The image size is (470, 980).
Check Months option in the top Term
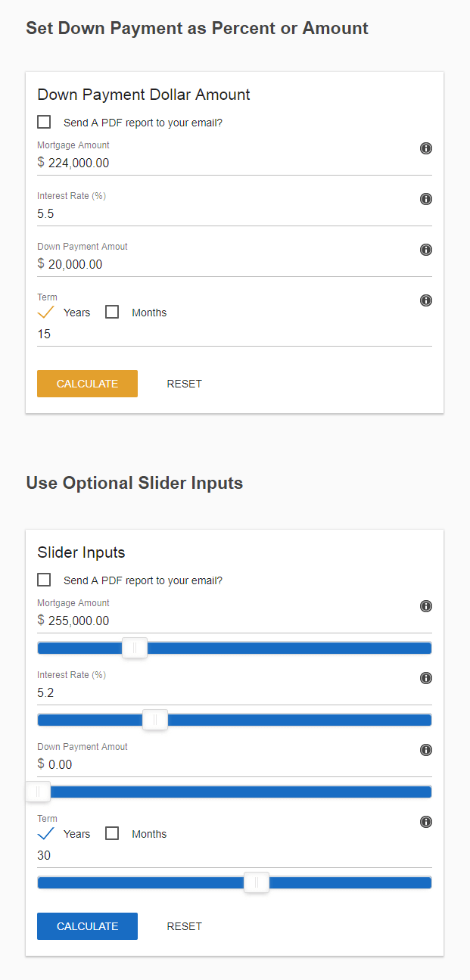[x=112, y=312]
